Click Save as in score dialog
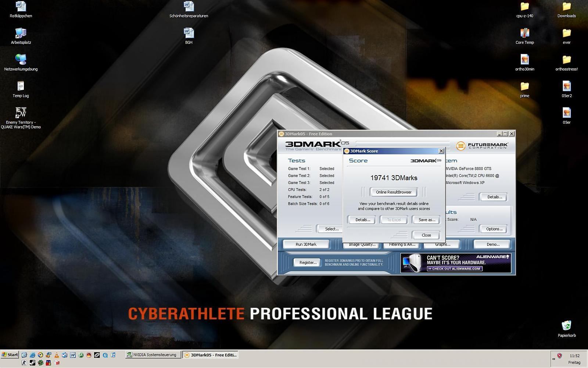588x368 pixels. pos(427,220)
